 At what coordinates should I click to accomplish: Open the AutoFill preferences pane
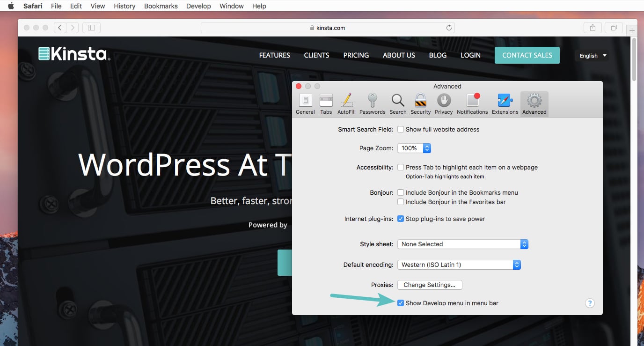point(346,104)
